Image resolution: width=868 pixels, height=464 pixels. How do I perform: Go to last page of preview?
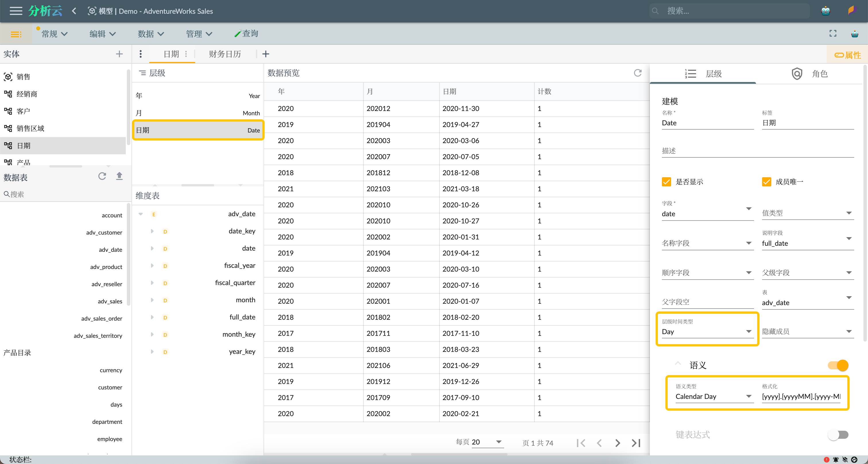click(x=636, y=443)
